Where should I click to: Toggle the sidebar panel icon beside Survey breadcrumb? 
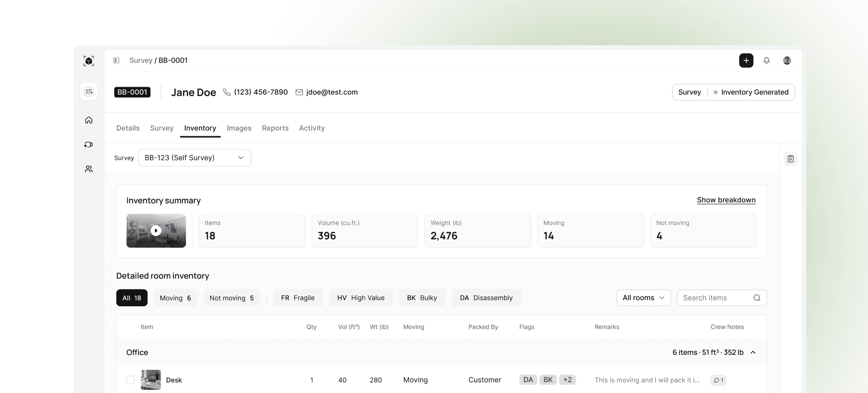point(116,60)
